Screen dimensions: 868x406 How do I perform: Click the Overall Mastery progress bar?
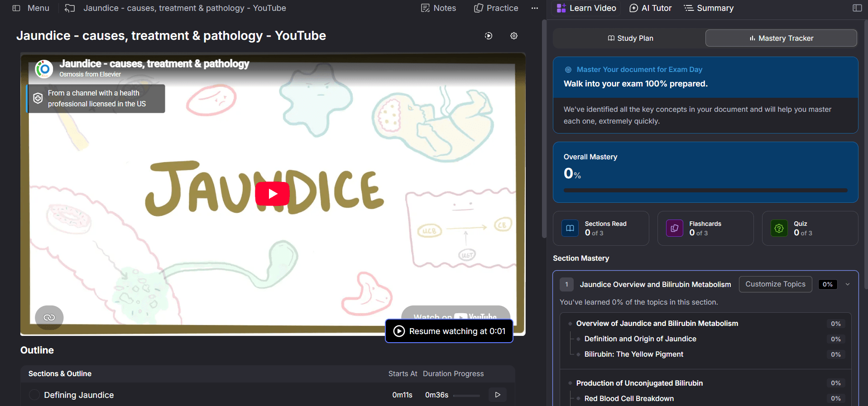point(705,191)
